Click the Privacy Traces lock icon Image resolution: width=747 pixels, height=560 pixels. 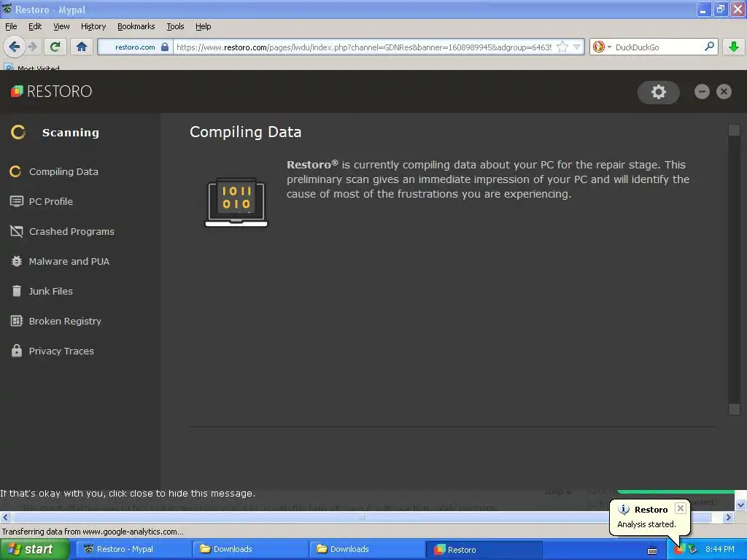coord(16,351)
